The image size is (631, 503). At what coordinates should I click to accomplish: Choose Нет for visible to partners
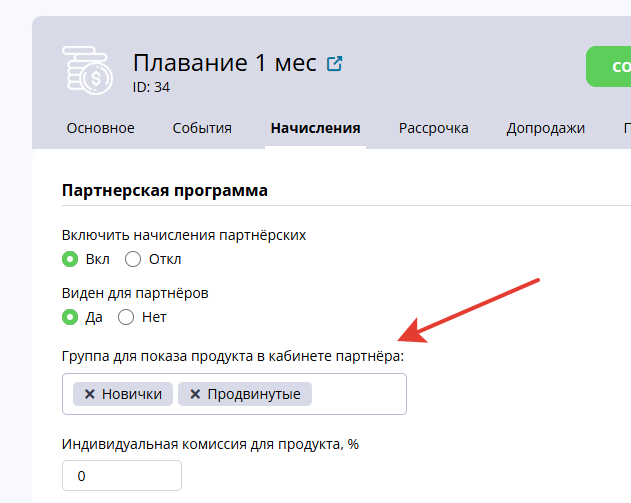(126, 317)
